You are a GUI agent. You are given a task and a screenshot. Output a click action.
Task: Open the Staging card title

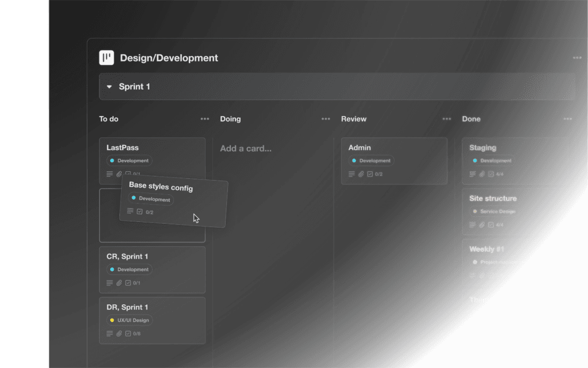(x=482, y=148)
